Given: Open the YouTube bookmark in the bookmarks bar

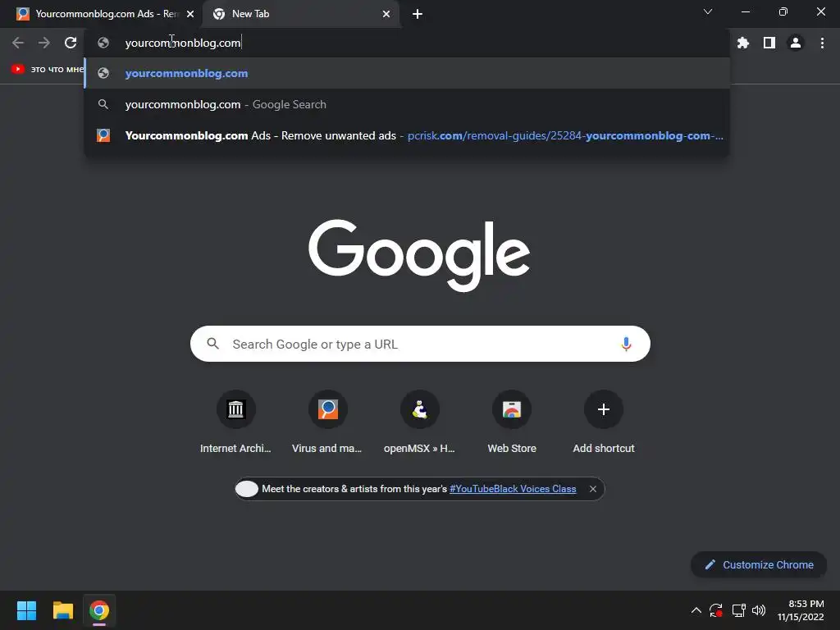Looking at the screenshot, I should point(47,69).
